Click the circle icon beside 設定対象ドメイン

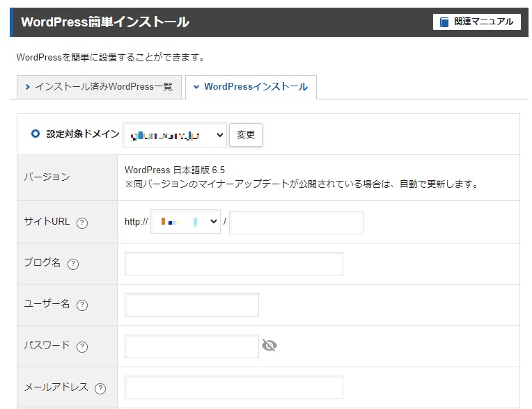(x=36, y=134)
